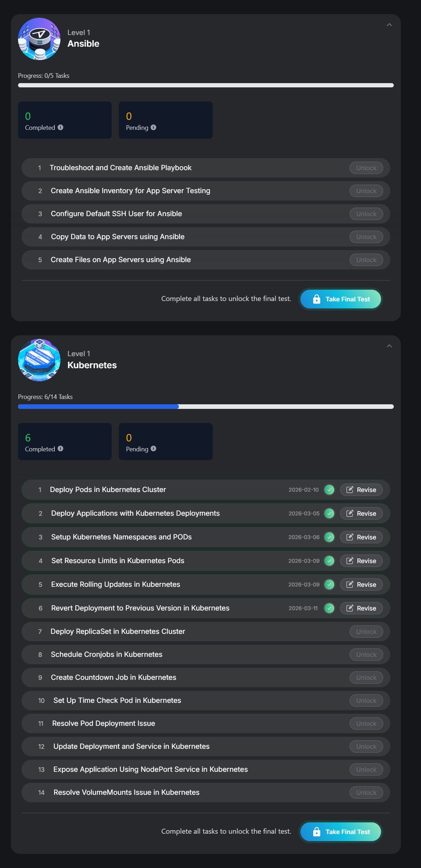Unlock Create Files on App Servers task
Image resolution: width=421 pixels, height=868 pixels.
click(x=366, y=260)
